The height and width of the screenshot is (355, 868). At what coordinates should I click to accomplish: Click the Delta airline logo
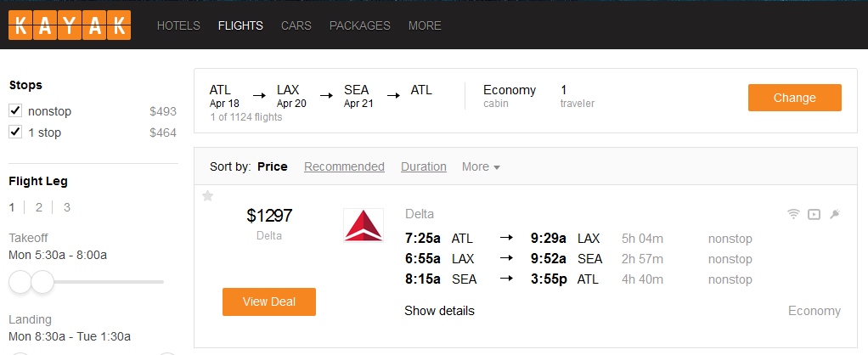[364, 225]
